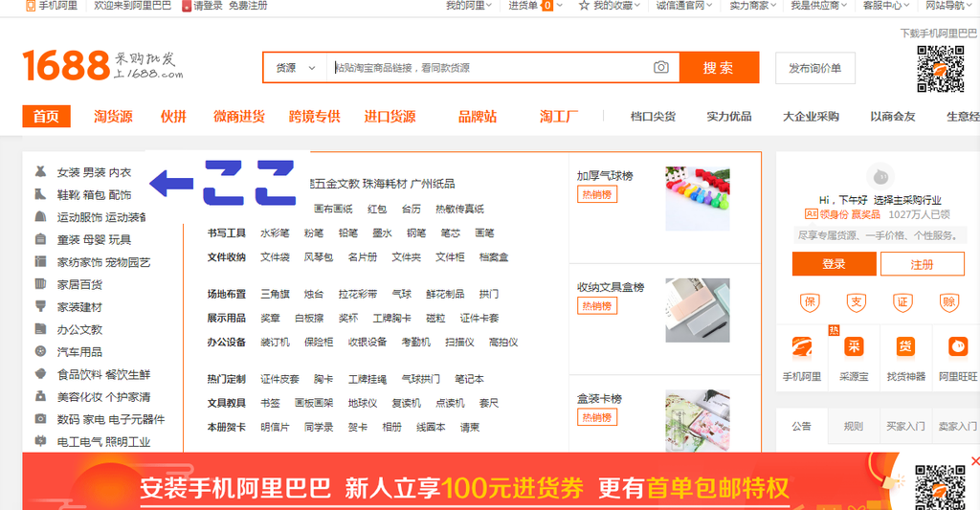The image size is (980, 510).
Task: Click the orange 登录 button
Action: pyautogui.click(x=834, y=264)
